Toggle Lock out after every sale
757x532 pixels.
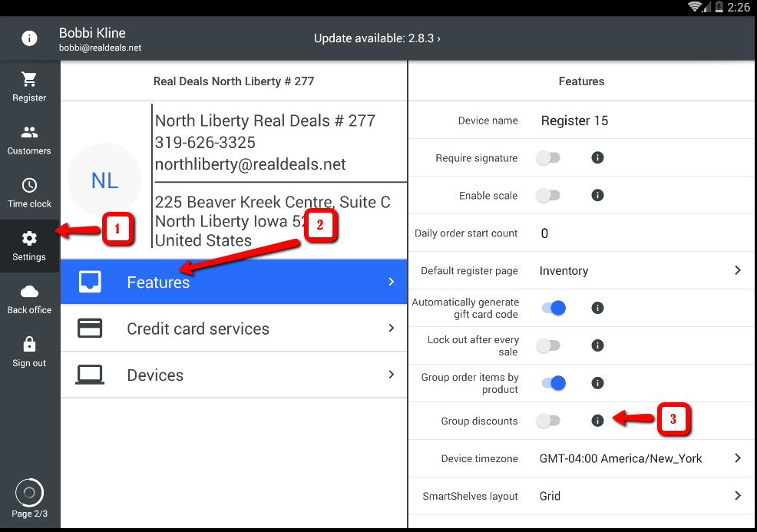pyautogui.click(x=548, y=345)
